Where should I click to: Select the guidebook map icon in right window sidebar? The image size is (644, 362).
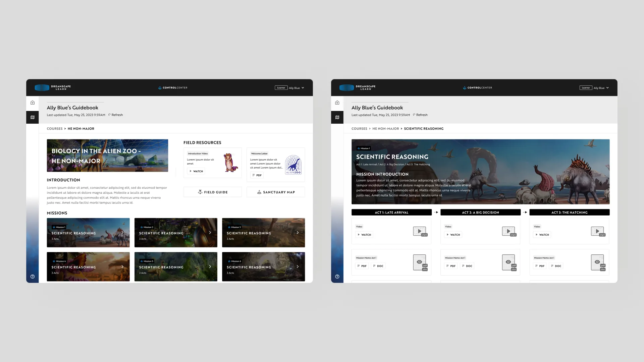[337, 117]
